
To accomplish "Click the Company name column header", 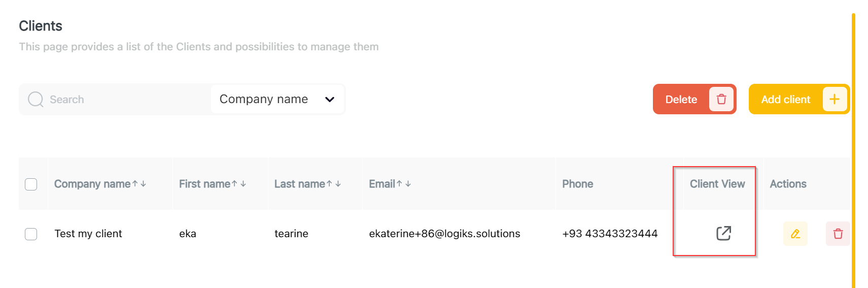I will [x=92, y=184].
